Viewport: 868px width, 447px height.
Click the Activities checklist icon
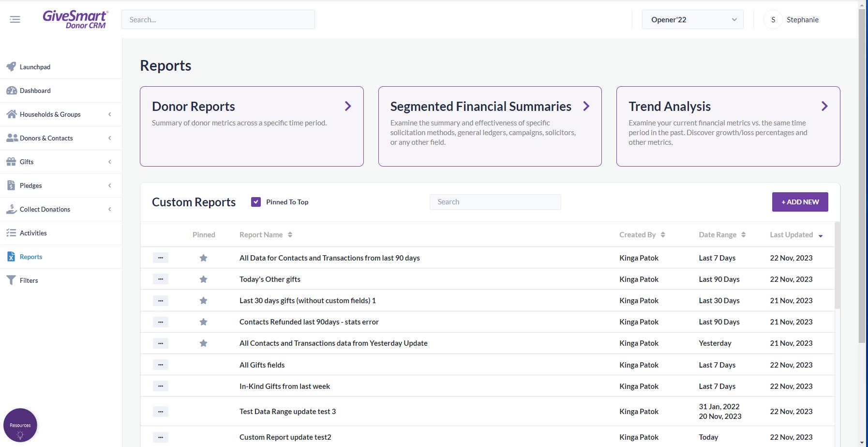[11, 233]
